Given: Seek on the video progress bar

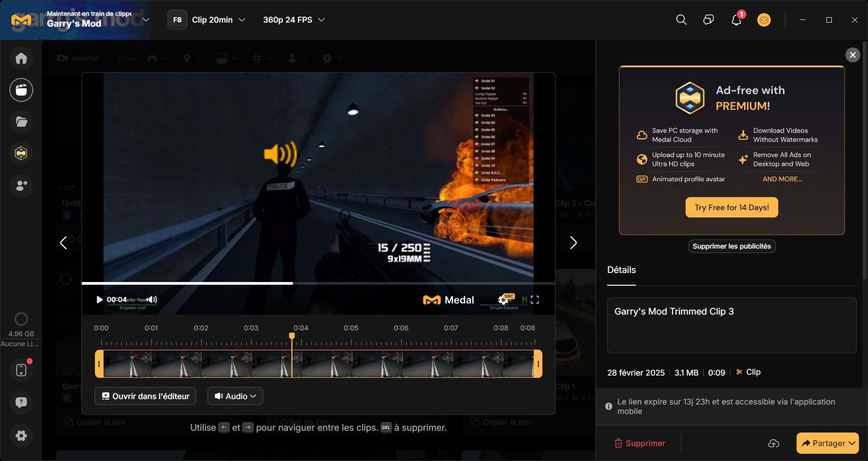Looking at the screenshot, I should coord(318,283).
